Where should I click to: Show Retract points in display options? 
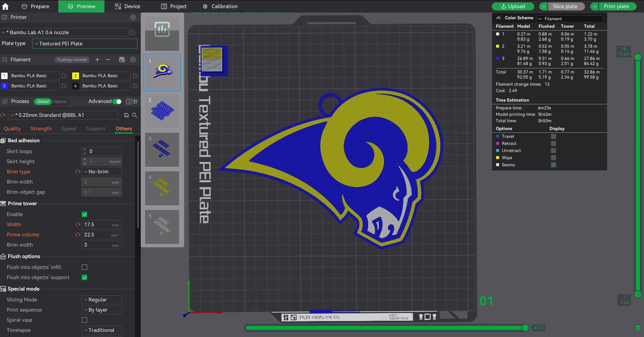click(553, 144)
